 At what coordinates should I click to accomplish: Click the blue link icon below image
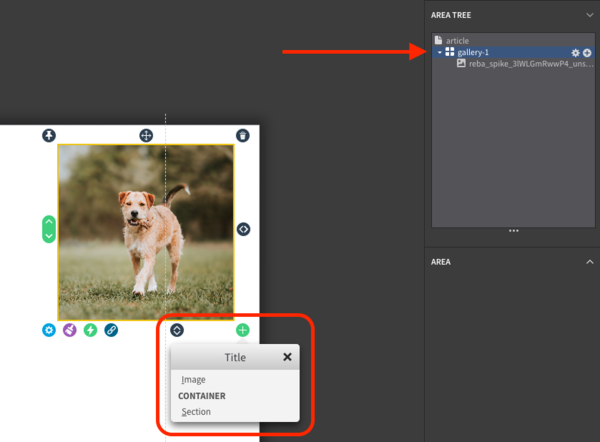tap(111, 330)
